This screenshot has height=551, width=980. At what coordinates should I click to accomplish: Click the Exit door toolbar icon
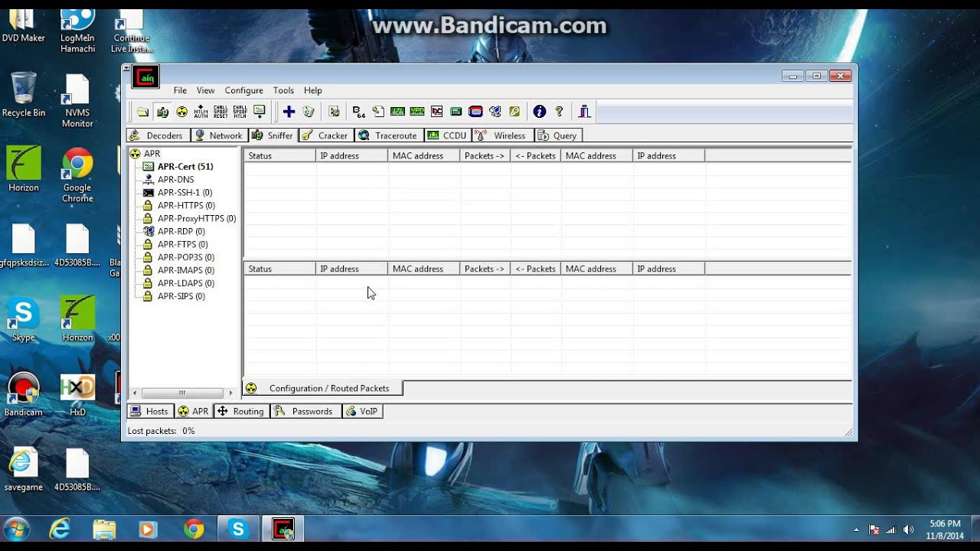tap(584, 112)
